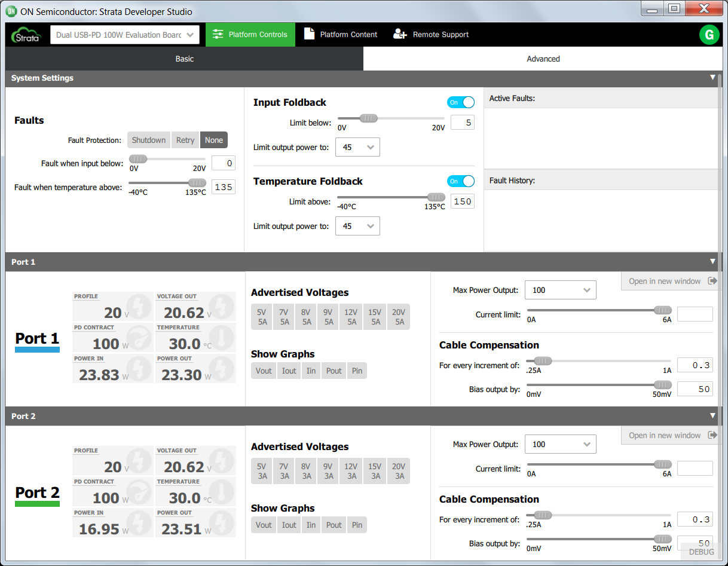Click Port 1 Open in new window icon

click(712, 281)
